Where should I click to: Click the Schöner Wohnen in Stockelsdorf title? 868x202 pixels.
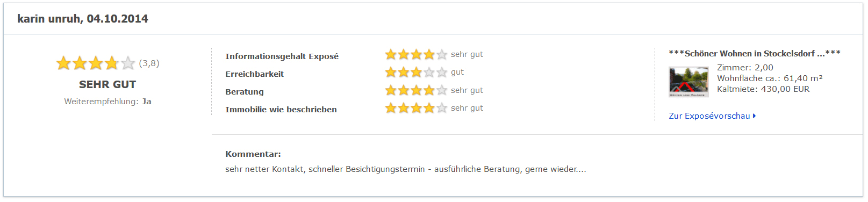[x=755, y=54]
